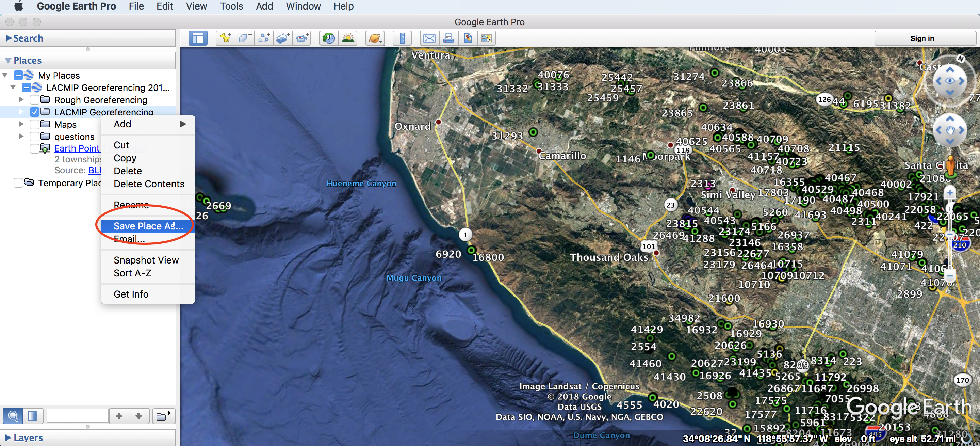Toggle the transparency split panel icon
This screenshot has height=446, width=980.
(x=33, y=416)
